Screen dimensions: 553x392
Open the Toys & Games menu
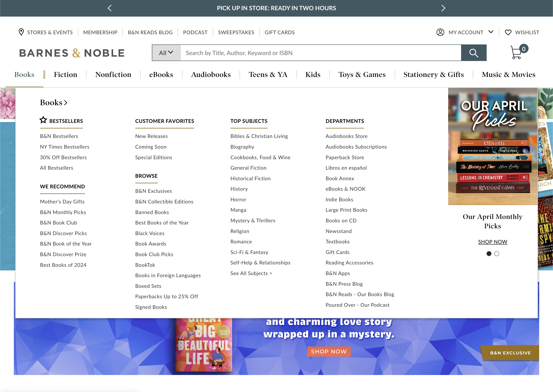pyautogui.click(x=362, y=74)
